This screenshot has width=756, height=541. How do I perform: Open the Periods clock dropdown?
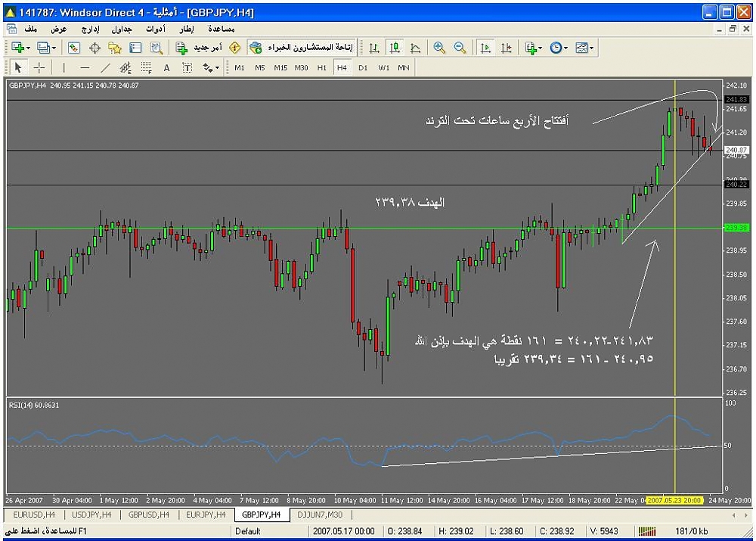(x=559, y=48)
